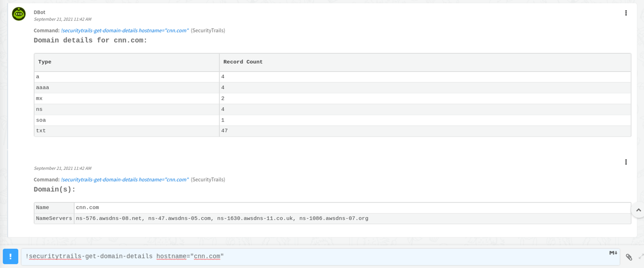Click the scroll-up chevron button at right
The width and height of the screenshot is (644, 268).
[638, 210]
